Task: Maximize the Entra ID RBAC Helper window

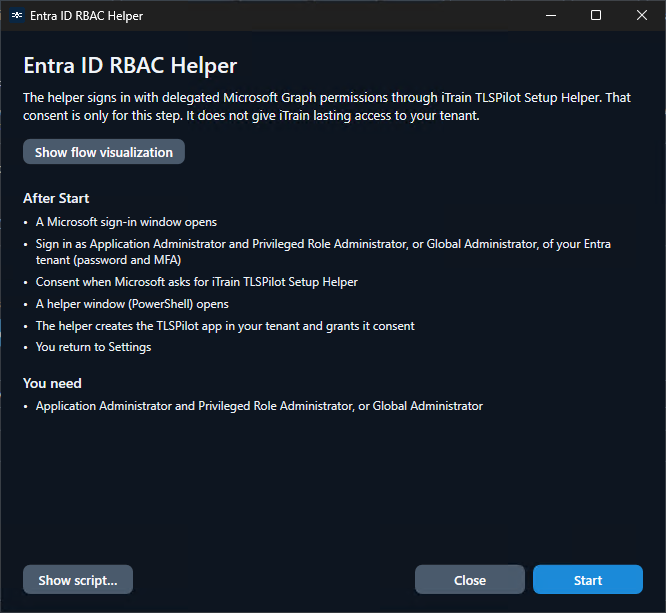Action: tap(596, 16)
